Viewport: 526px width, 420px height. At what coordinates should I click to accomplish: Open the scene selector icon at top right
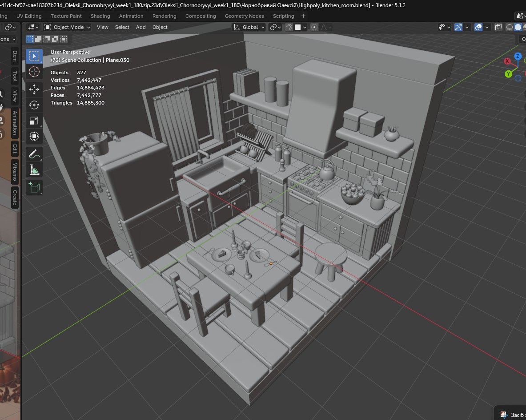click(520, 16)
